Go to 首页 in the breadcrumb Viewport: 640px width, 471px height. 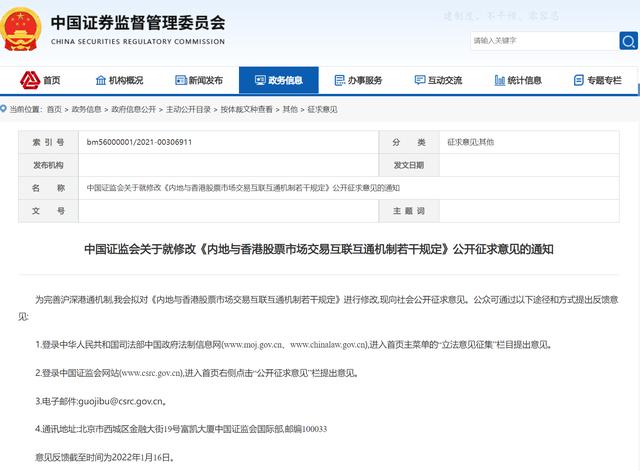pyautogui.click(x=54, y=109)
